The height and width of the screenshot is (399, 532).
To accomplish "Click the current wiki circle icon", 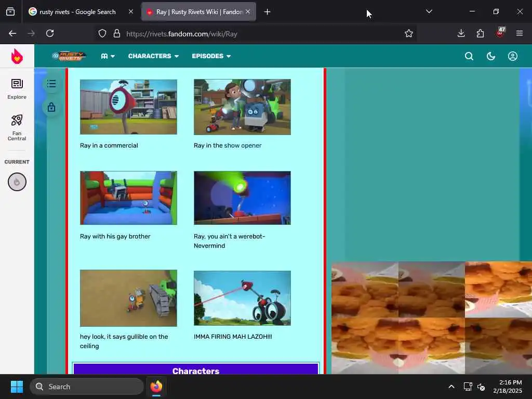I will click(17, 182).
